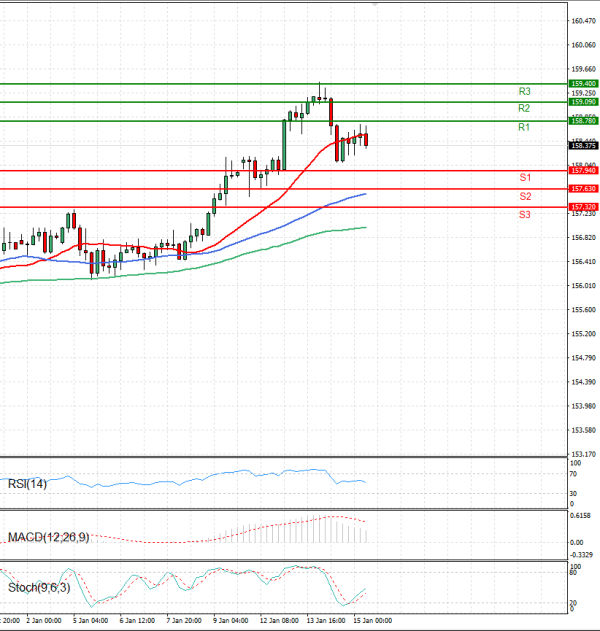This screenshot has height=631, width=600.
Task: Select the RSI(14) indicator label
Action: (x=27, y=484)
